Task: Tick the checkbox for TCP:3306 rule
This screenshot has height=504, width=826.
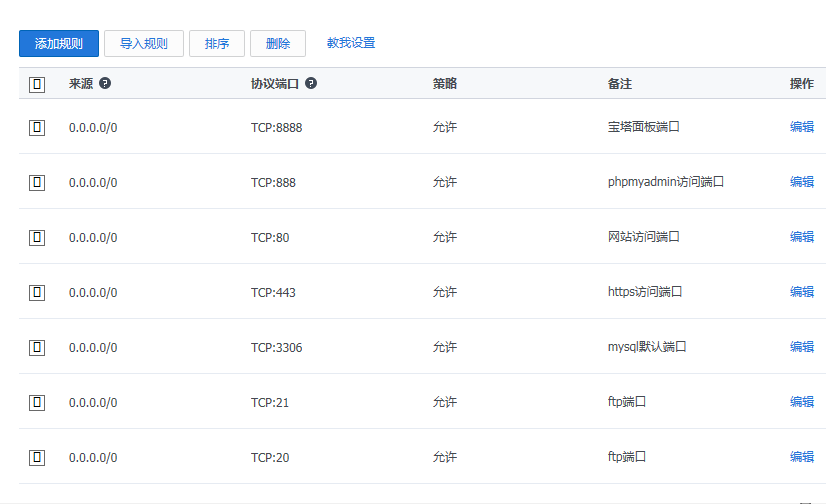Action: tap(37, 348)
